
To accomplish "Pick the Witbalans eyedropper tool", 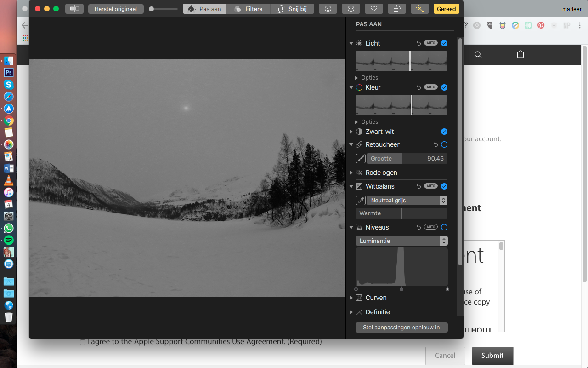I will tap(361, 201).
